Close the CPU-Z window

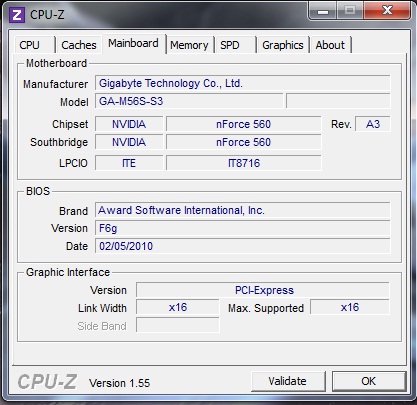[x=387, y=11]
